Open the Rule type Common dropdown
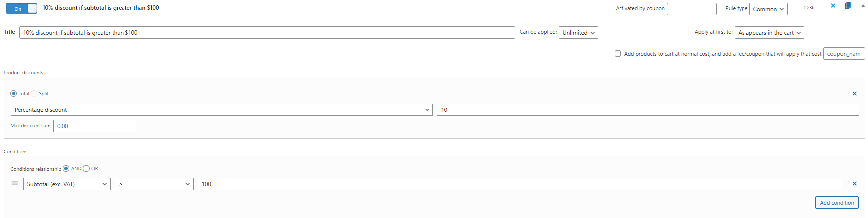 click(x=768, y=9)
